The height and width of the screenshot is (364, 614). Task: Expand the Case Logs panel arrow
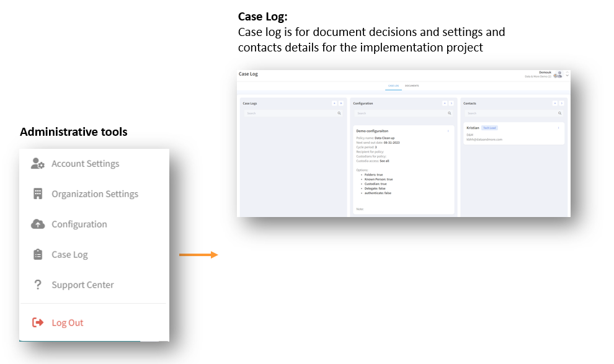coord(341,104)
